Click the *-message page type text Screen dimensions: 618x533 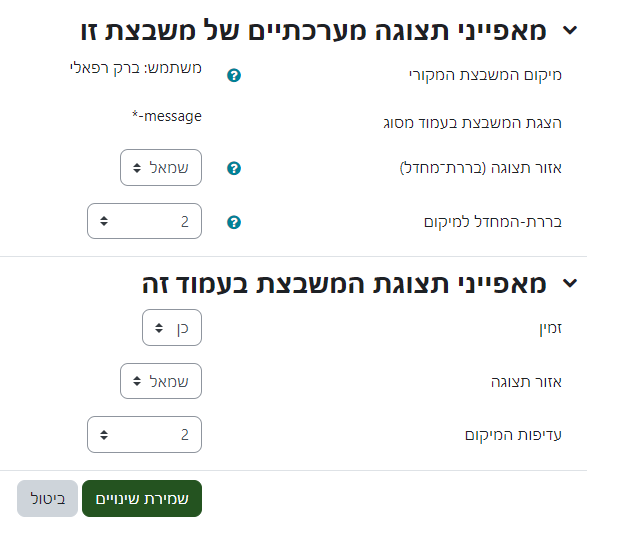(166, 116)
